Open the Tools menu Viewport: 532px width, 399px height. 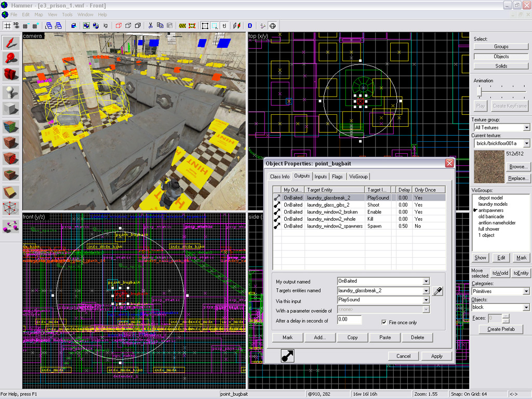[67, 15]
